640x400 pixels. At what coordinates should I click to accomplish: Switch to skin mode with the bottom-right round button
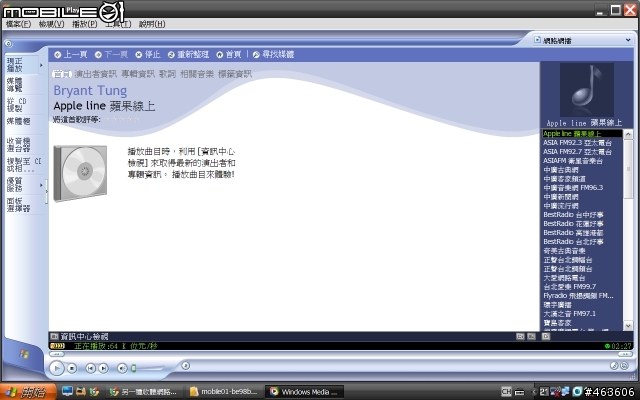pos(614,366)
